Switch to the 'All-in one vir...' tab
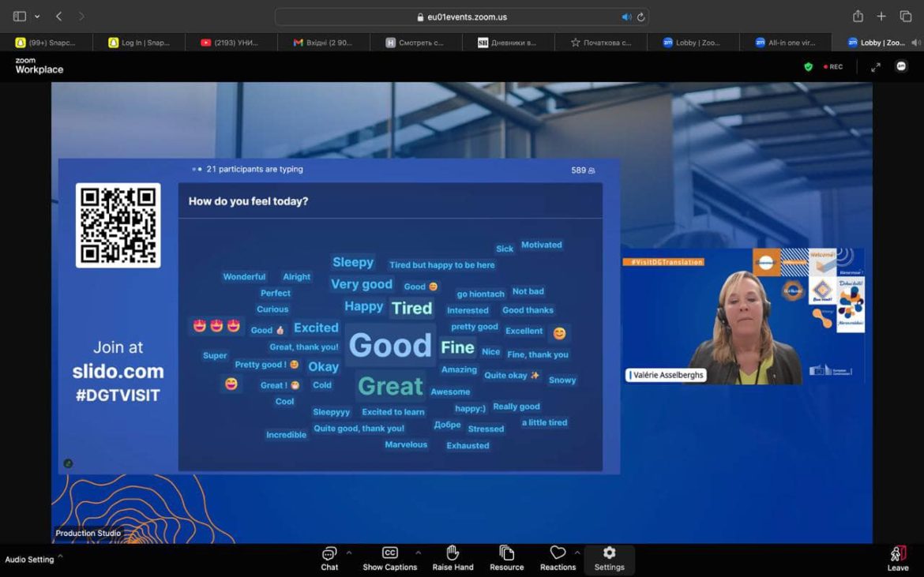 [x=785, y=43]
